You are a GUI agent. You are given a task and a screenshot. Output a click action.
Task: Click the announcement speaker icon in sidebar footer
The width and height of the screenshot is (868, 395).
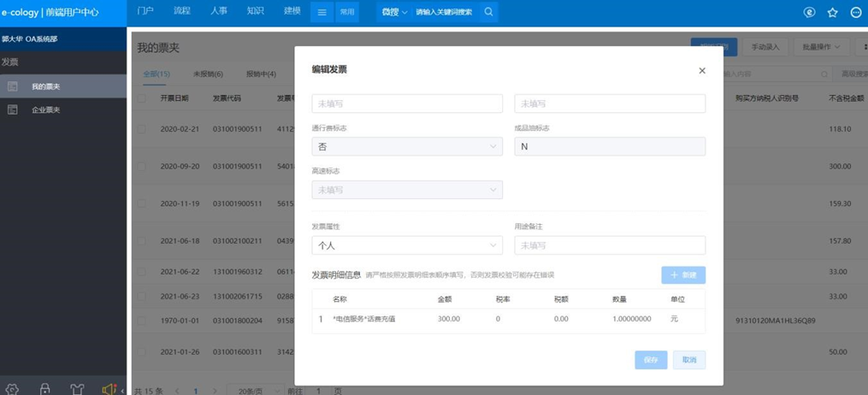pos(109,389)
